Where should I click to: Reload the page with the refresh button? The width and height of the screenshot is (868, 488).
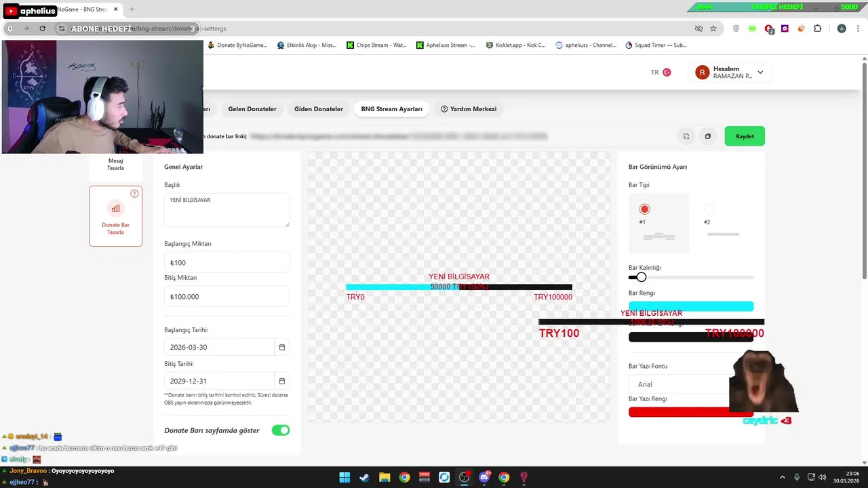pyautogui.click(x=42, y=28)
